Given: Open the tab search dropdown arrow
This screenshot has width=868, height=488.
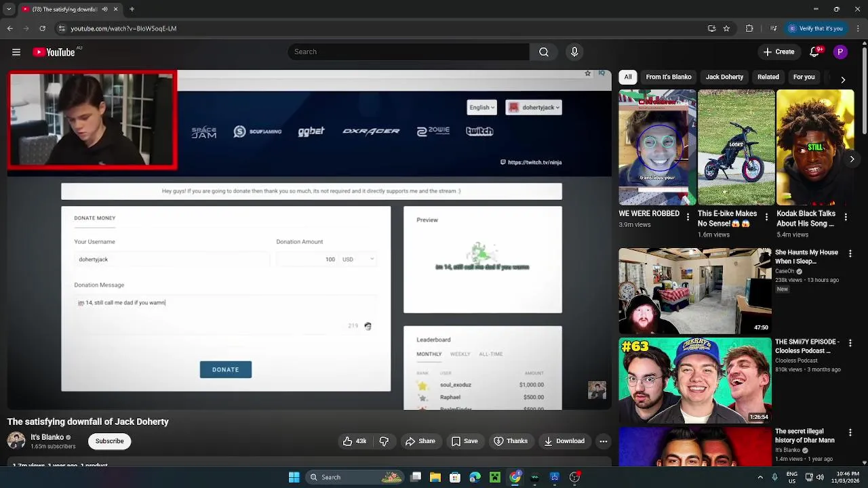Looking at the screenshot, I should 9,9.
